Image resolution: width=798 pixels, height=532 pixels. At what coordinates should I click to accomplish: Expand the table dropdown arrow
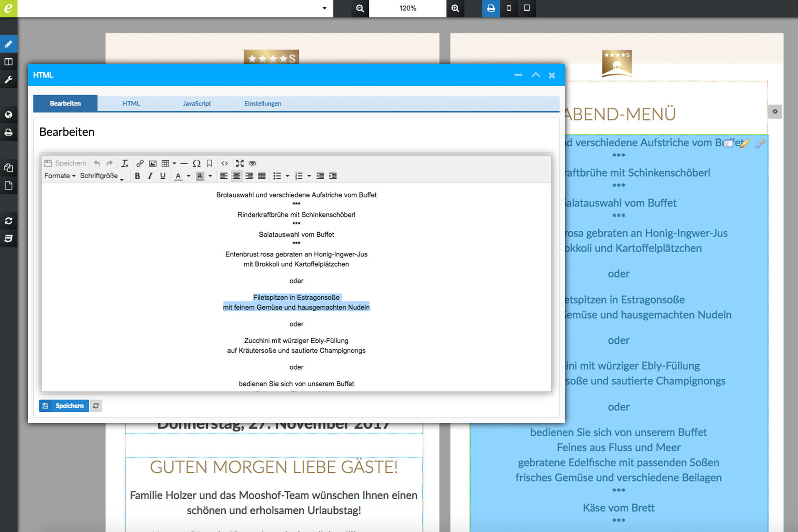(174, 163)
